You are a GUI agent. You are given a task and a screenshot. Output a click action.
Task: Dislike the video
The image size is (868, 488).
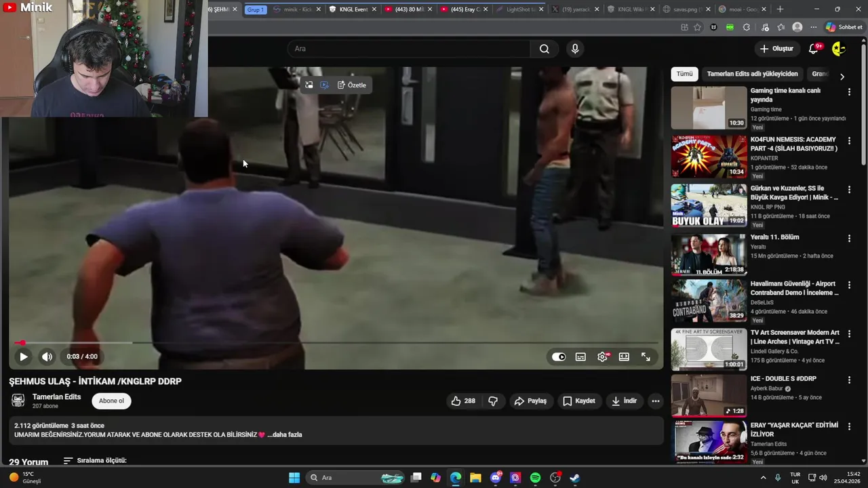[493, 401]
